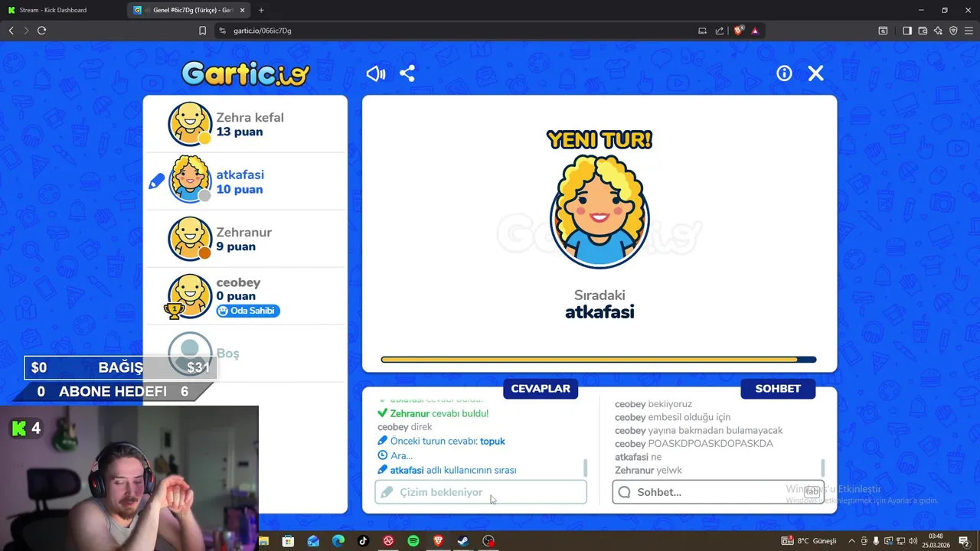Open the weather widget 8°C Güneşli
Viewport: 980px width, 551px height.
pyautogui.click(x=809, y=541)
